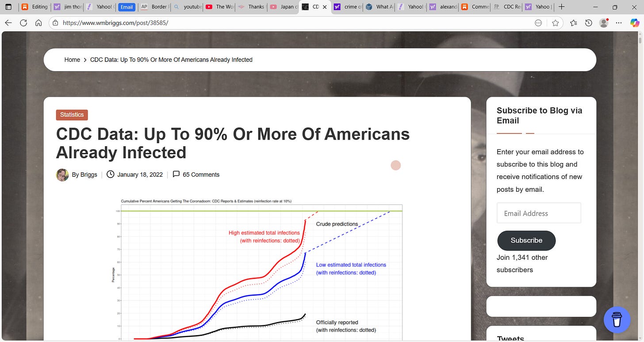Image resolution: width=644 pixels, height=342 pixels.
Task: Switch to the Japan tab
Action: tap(284, 7)
